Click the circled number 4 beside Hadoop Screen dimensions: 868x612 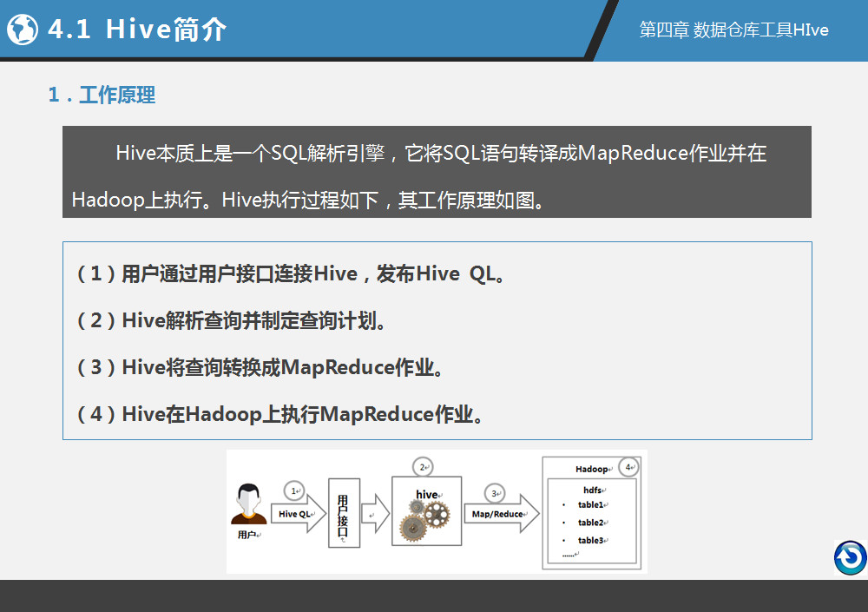(x=628, y=467)
